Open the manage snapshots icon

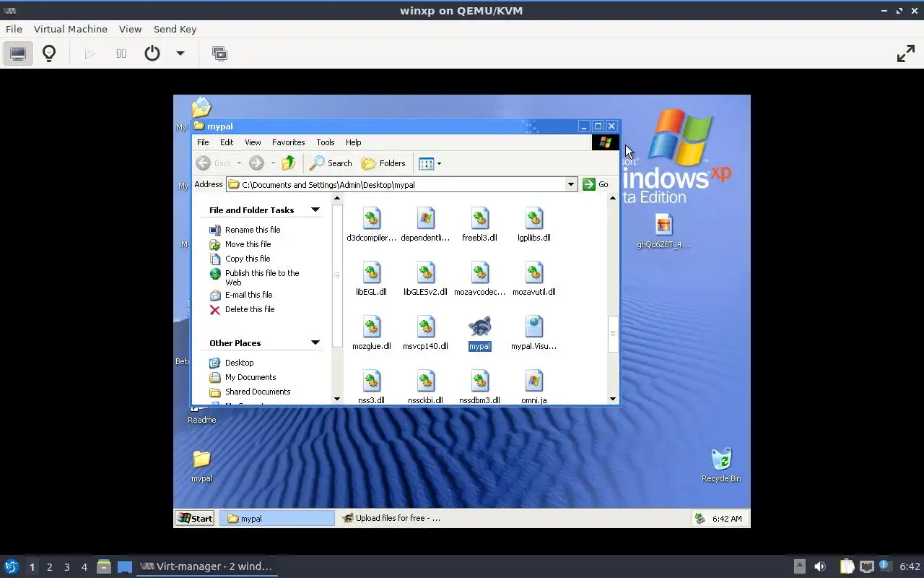219,53
